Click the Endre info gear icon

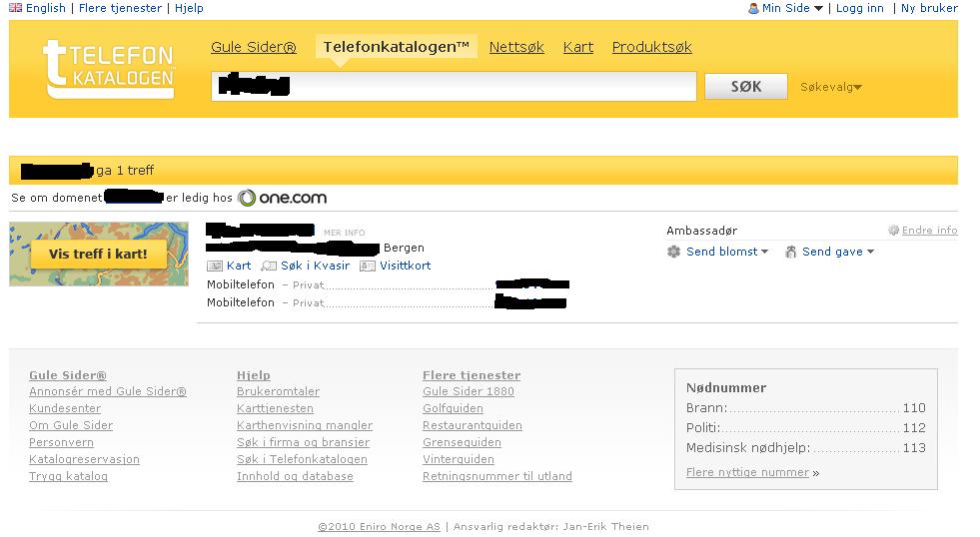(x=894, y=231)
